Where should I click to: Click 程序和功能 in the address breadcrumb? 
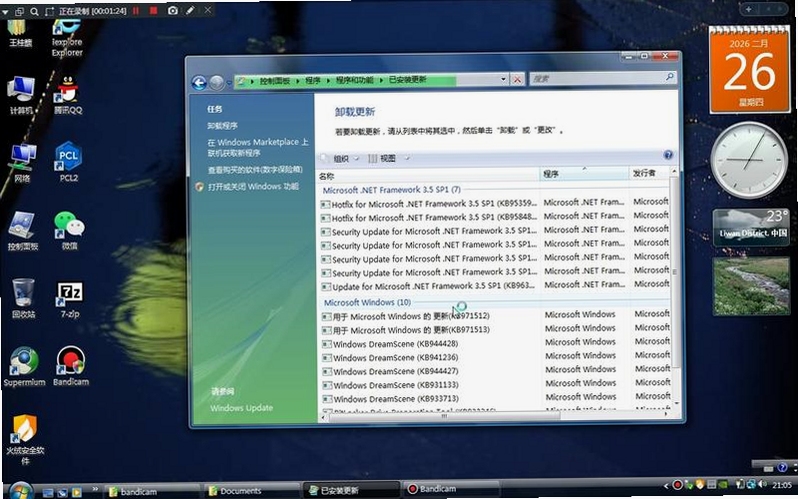[x=354, y=80]
